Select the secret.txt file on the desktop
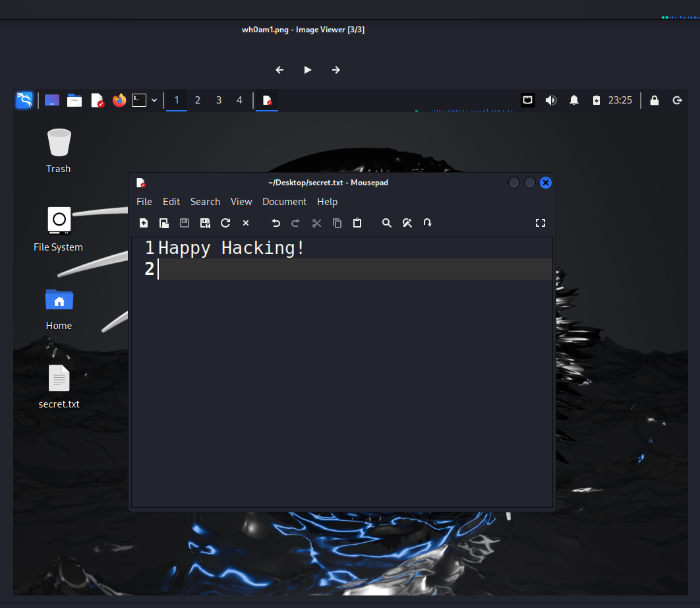 tap(59, 387)
